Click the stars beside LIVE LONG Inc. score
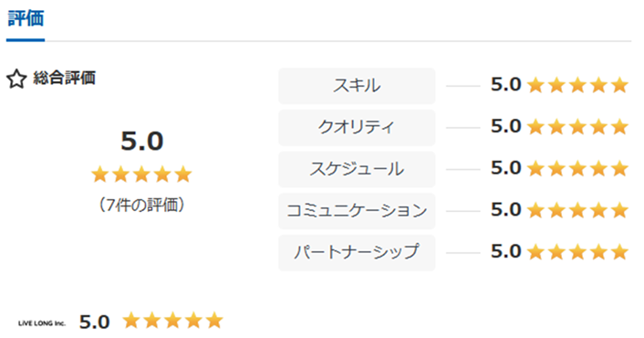 (172, 321)
